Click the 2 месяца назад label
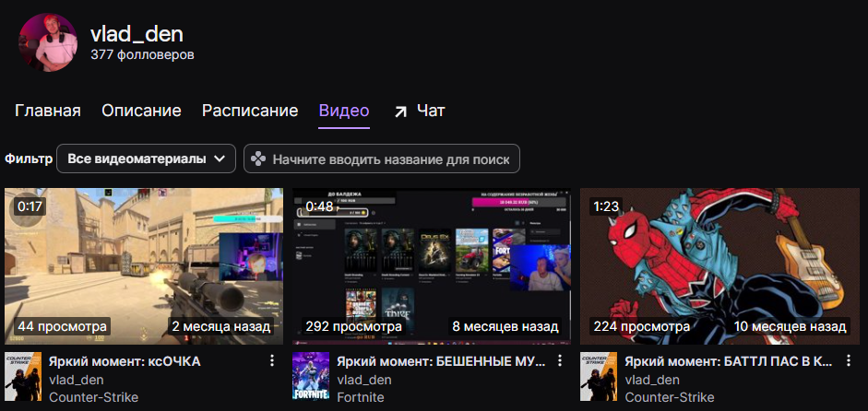Screen dimensions: 868x411 tap(220, 326)
